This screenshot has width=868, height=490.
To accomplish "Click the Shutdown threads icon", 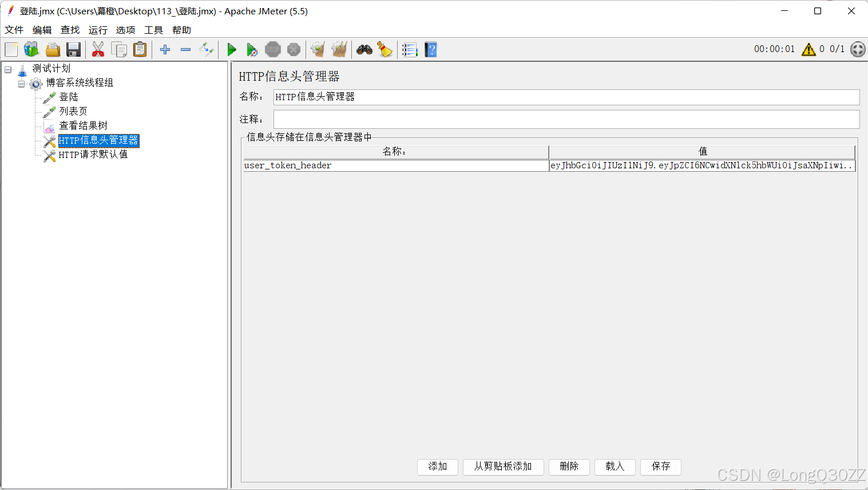I will pyautogui.click(x=294, y=50).
